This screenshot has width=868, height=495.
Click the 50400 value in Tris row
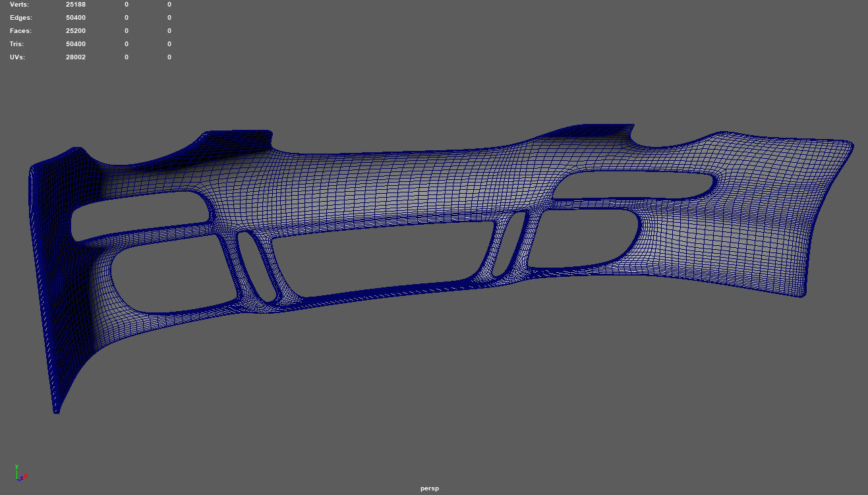click(x=76, y=44)
